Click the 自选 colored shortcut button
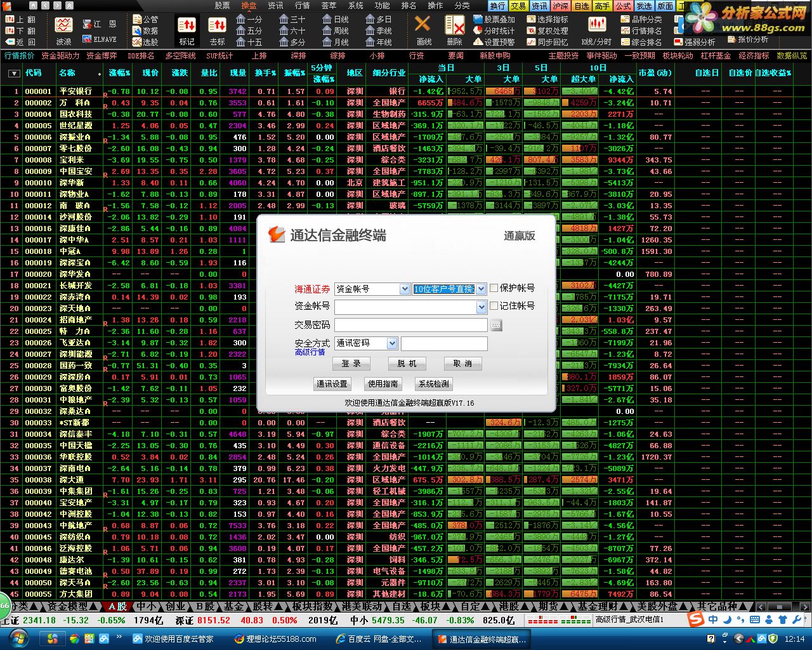 (581, 6)
